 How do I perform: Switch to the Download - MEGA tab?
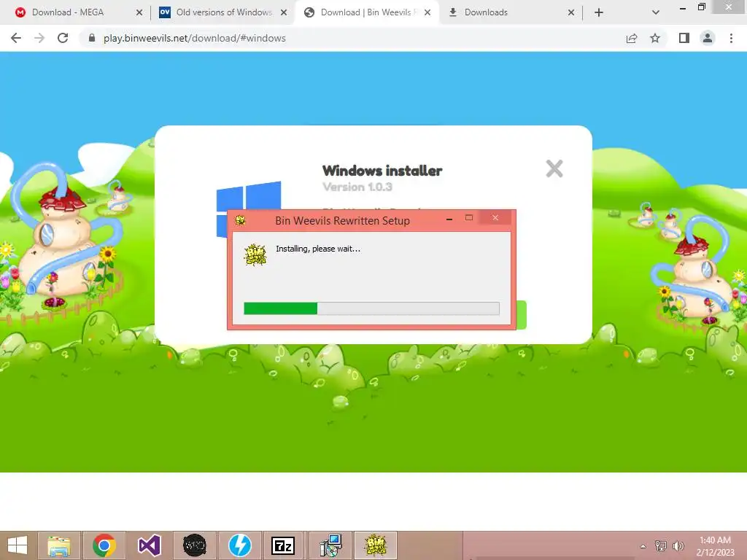tap(68, 12)
